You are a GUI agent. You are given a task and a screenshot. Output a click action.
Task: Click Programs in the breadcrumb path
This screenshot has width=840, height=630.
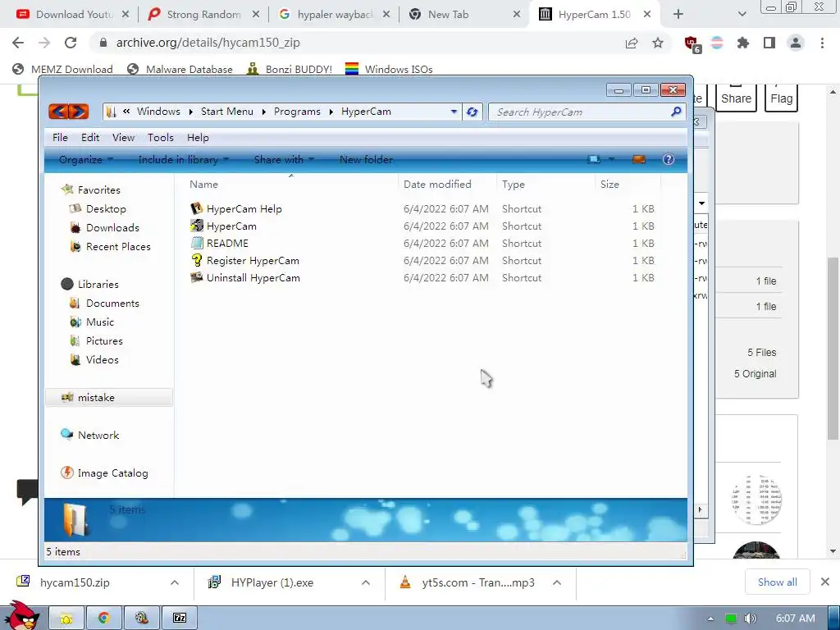point(297,112)
